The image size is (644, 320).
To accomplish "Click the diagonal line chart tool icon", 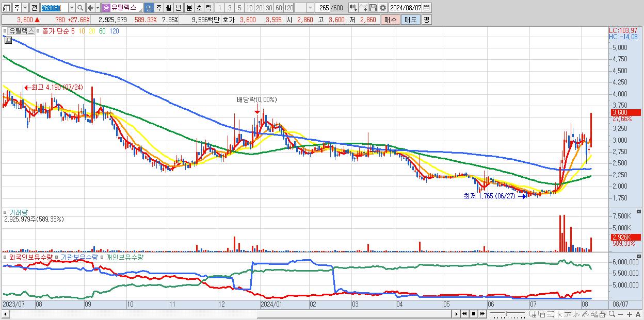I will pos(585,314).
